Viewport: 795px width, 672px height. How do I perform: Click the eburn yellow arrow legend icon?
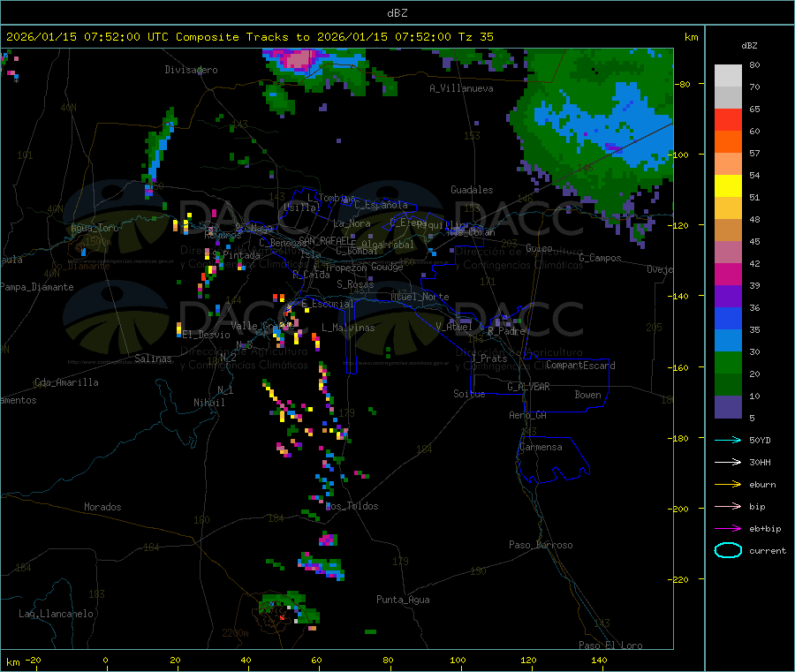728,485
